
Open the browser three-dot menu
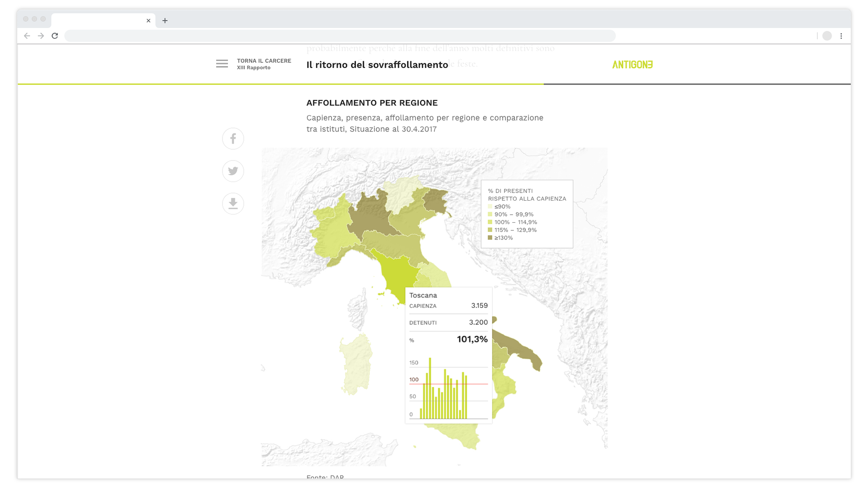(841, 36)
